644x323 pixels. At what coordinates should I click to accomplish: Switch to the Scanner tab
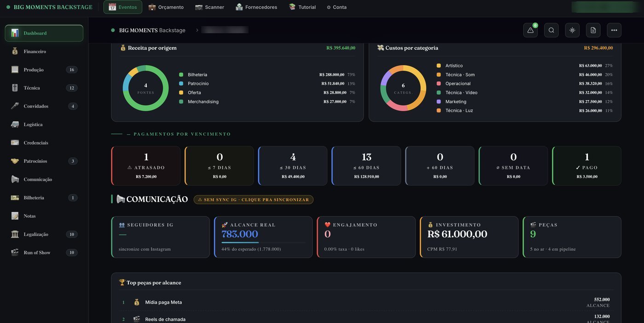210,7
